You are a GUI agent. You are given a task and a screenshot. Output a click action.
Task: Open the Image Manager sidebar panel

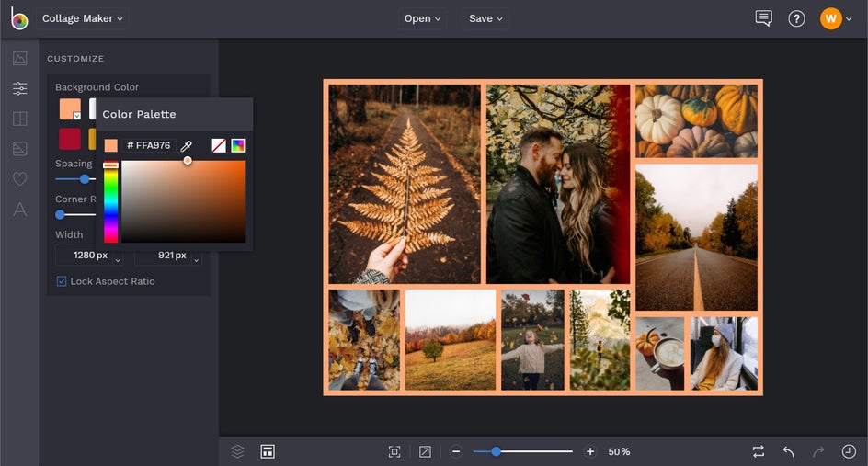pyautogui.click(x=19, y=59)
